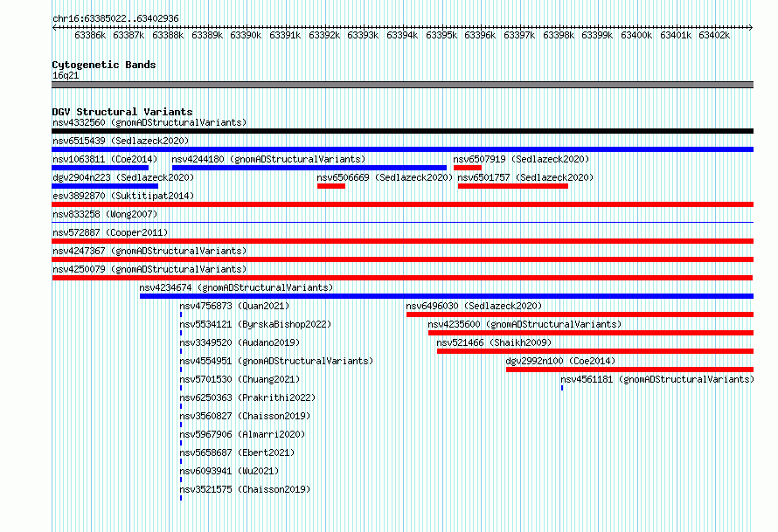Open nsv4561181 gnomADStructuralVariants label
The width and height of the screenshot is (778, 532).
click(657, 379)
